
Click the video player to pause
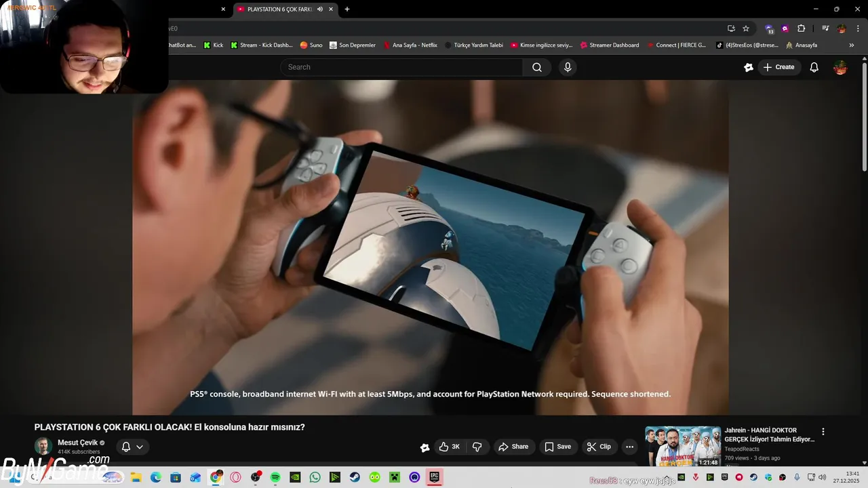pyautogui.click(x=431, y=247)
